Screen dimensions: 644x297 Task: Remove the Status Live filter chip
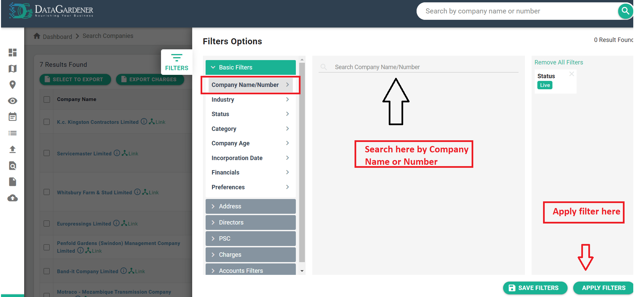click(x=572, y=74)
